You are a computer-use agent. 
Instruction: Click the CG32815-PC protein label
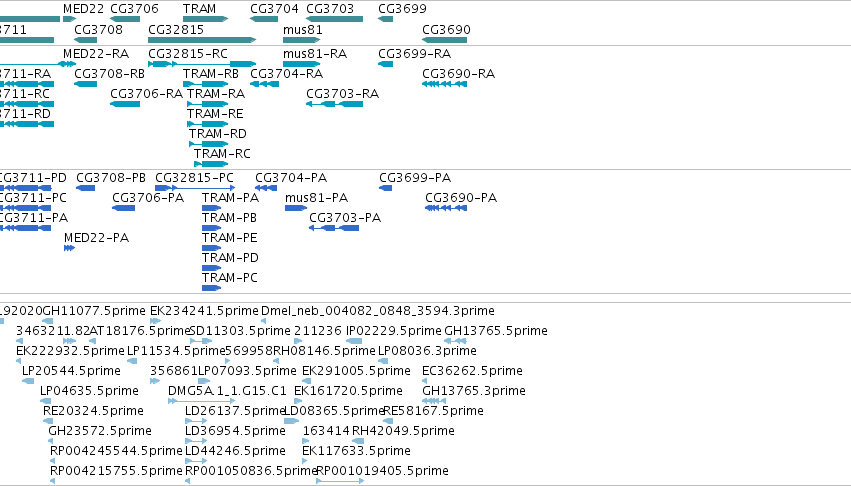(x=194, y=178)
